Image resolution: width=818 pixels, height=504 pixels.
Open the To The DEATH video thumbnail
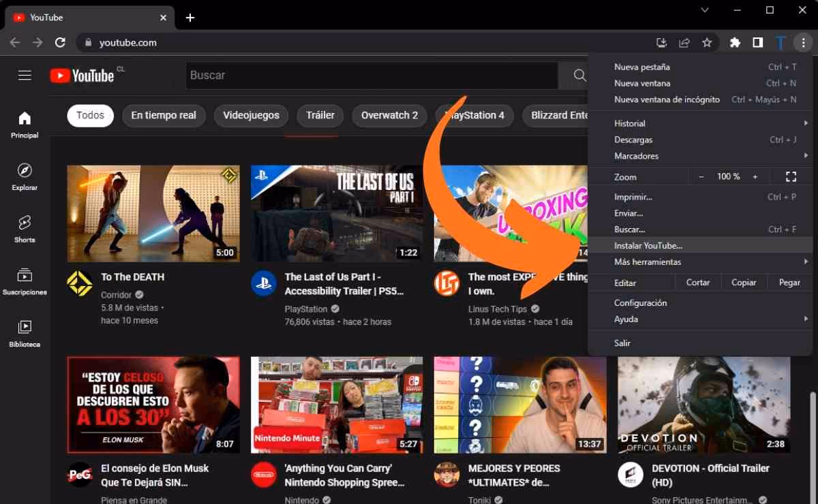click(153, 213)
